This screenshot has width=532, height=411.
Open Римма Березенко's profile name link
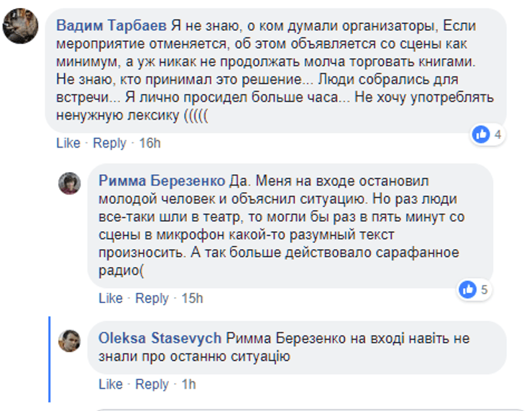162,181
